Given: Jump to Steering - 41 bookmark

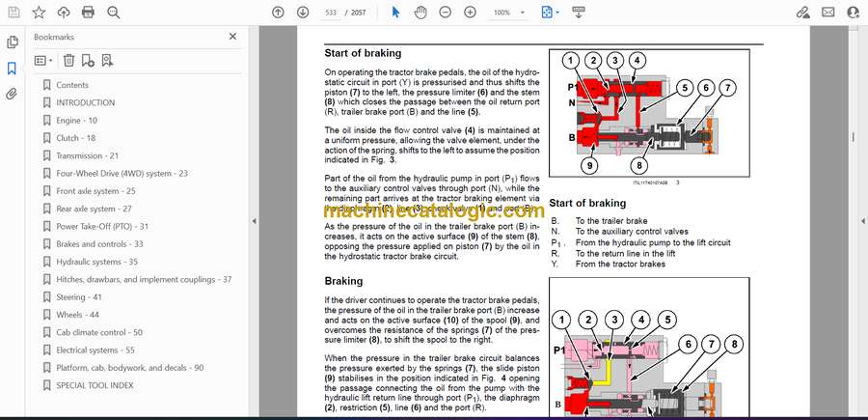Looking at the screenshot, I should [x=78, y=297].
